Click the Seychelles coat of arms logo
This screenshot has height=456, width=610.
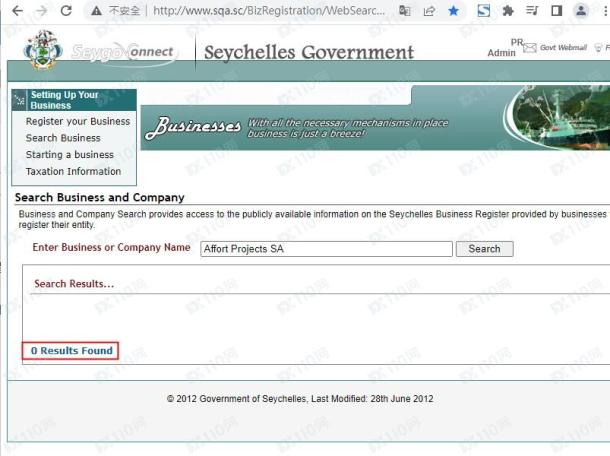(x=43, y=51)
